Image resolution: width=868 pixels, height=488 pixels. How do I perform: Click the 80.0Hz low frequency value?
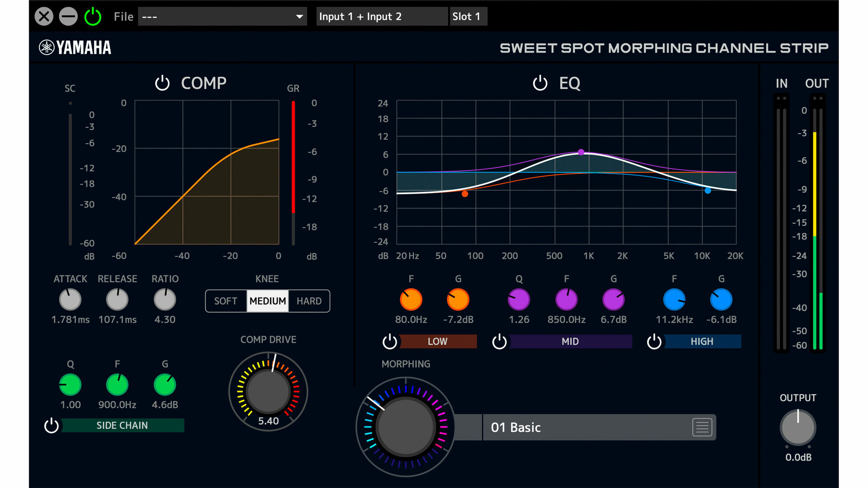pos(411,320)
